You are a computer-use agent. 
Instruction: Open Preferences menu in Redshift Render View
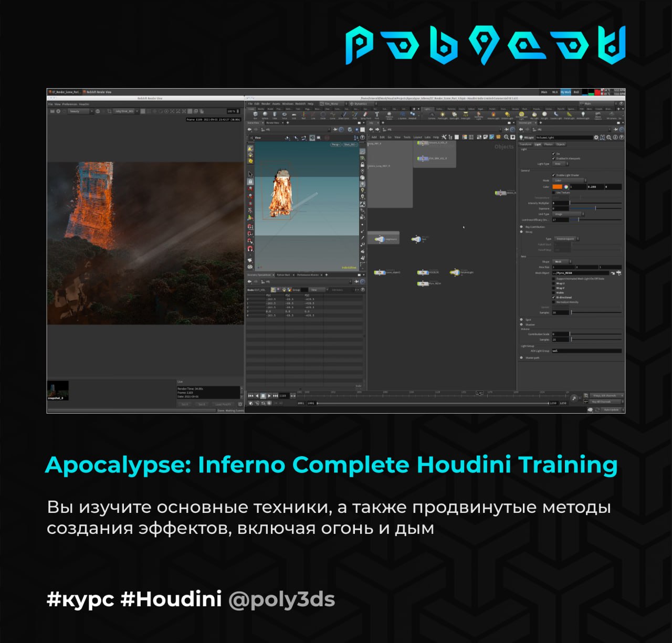pyautogui.click(x=69, y=104)
